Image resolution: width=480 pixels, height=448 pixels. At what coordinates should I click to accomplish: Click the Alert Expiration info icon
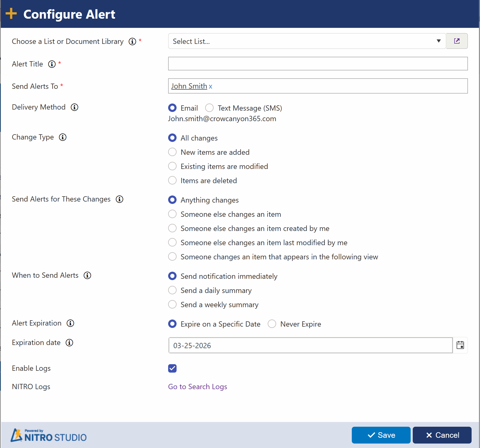click(70, 323)
